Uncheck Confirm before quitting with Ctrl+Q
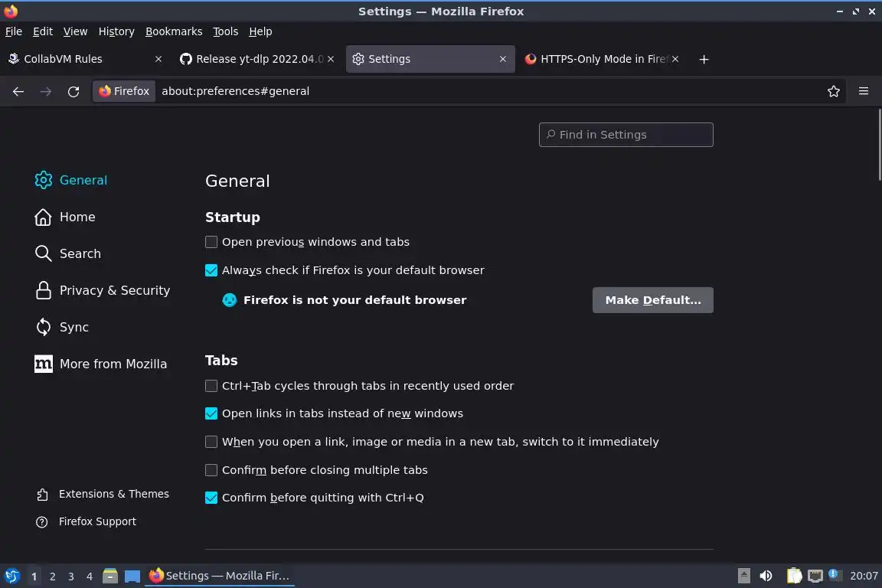The width and height of the screenshot is (882, 588). [x=211, y=498]
